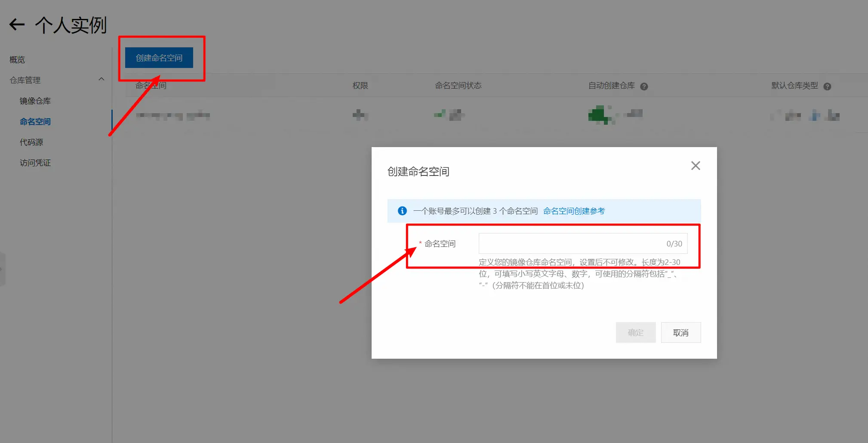The image size is (868, 443).
Task: Select 镜像仓库 in the sidebar
Action: coord(35,101)
